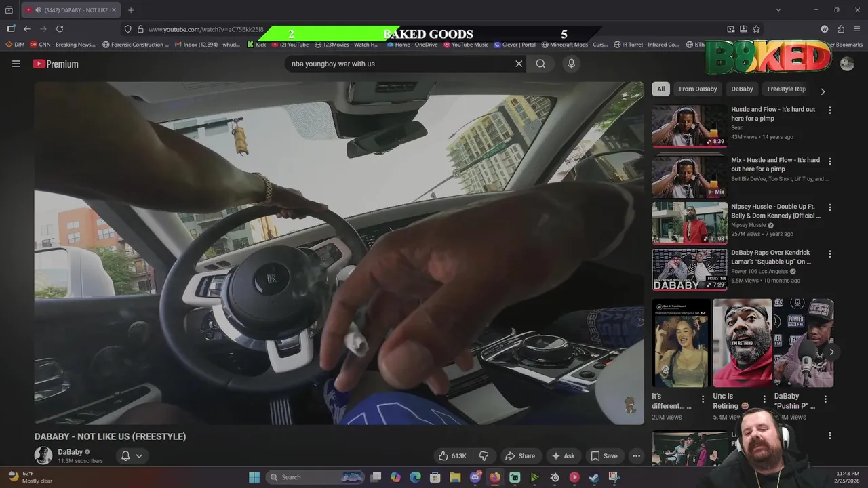Viewport: 868px width, 488px height.
Task: Open options for Mix - Hustle and Flow
Action: click(x=829, y=161)
